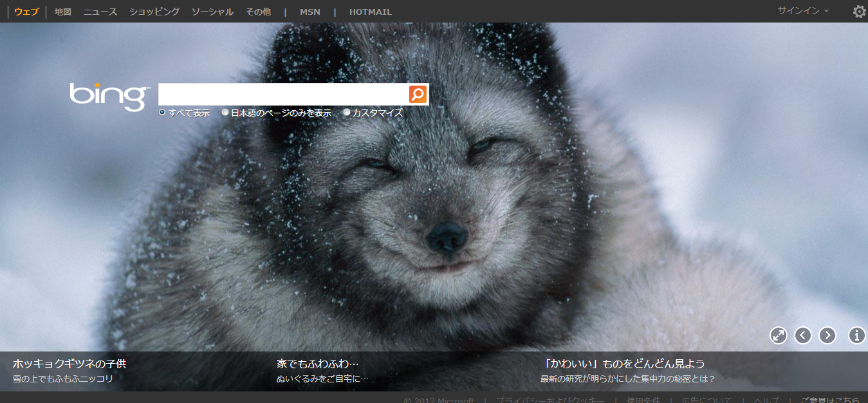Select the カスタマイズ radio option
This screenshot has width=868, height=403.
(347, 113)
